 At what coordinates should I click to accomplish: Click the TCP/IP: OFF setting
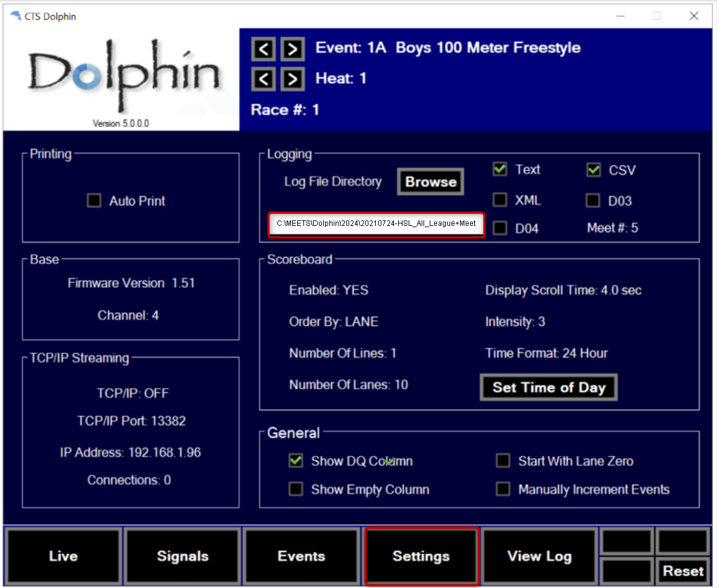tap(133, 393)
